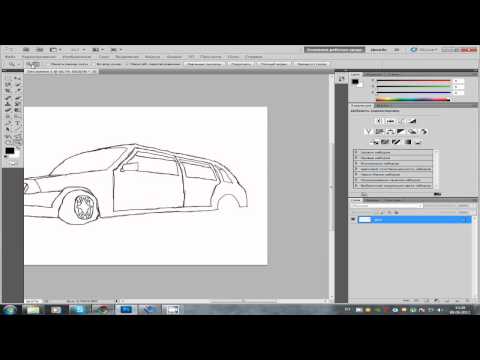Select the Lasso tool
Viewport: 480px width, 360px height.
pyautogui.click(x=8, y=84)
